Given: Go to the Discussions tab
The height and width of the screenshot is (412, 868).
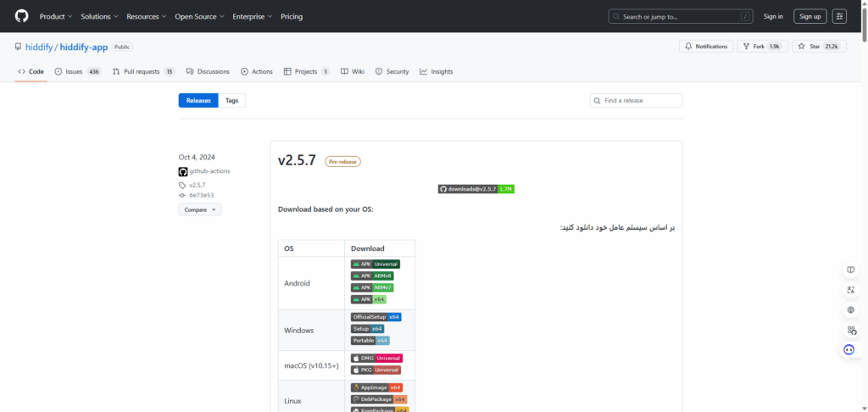Looking at the screenshot, I should tap(208, 71).
